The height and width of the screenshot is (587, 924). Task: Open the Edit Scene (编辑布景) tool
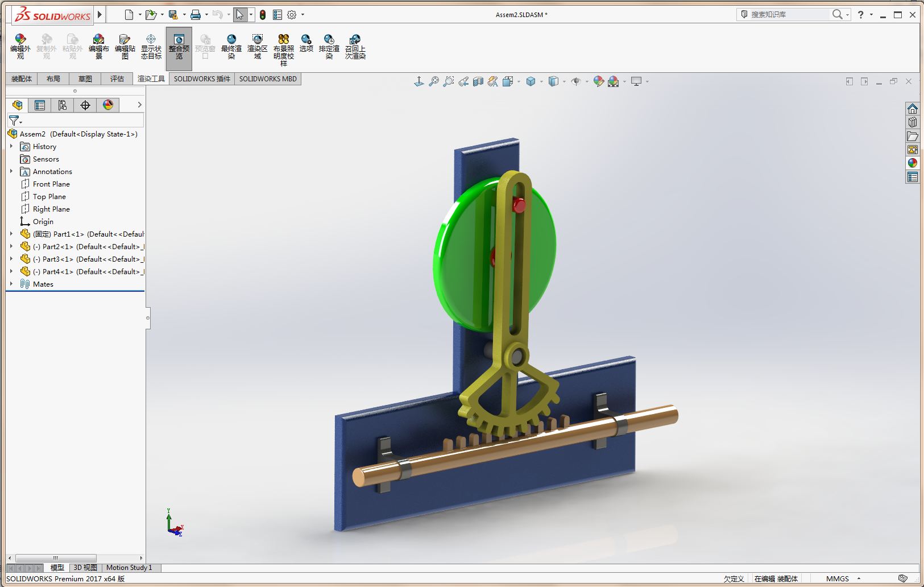pos(98,46)
